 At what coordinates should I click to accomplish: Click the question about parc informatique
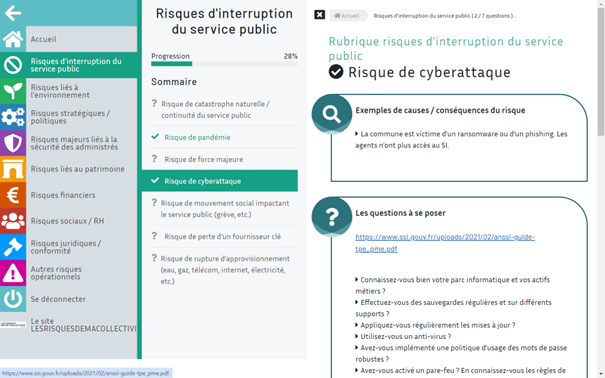point(452,285)
